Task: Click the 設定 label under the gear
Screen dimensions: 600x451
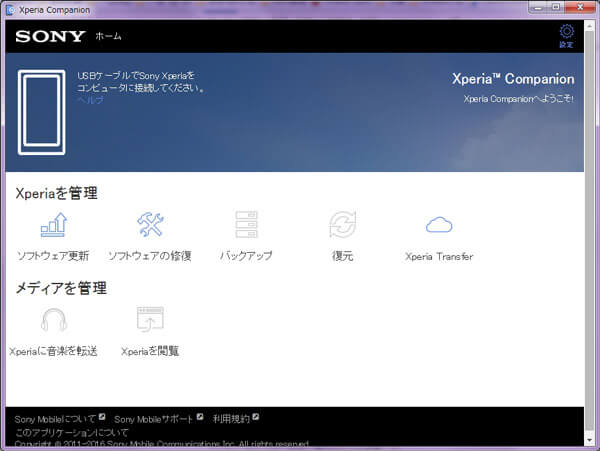Action: click(x=566, y=44)
